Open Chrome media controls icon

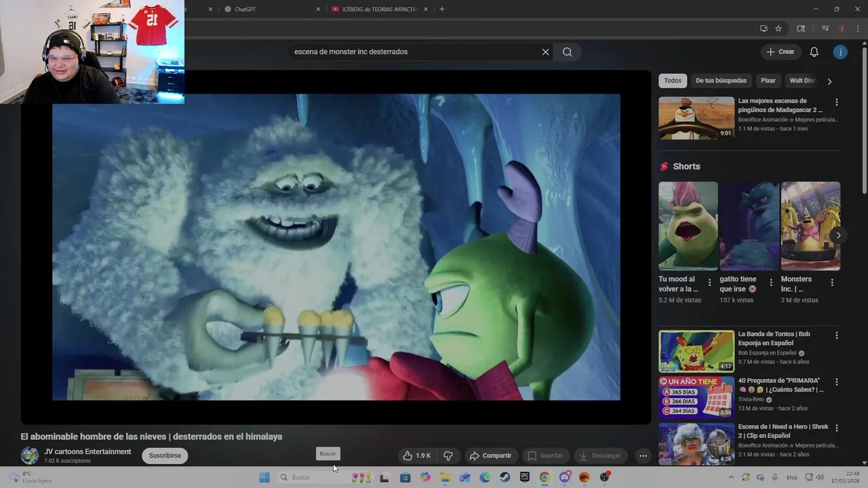825,28
